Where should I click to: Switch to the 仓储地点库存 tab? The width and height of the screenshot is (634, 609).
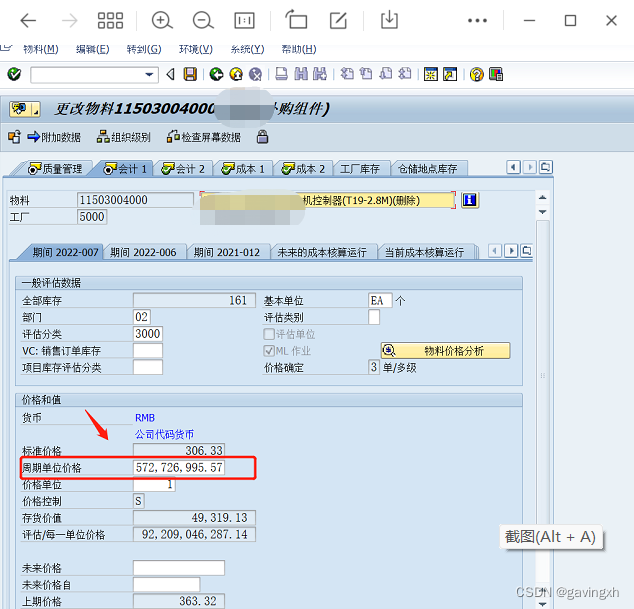pos(428,168)
